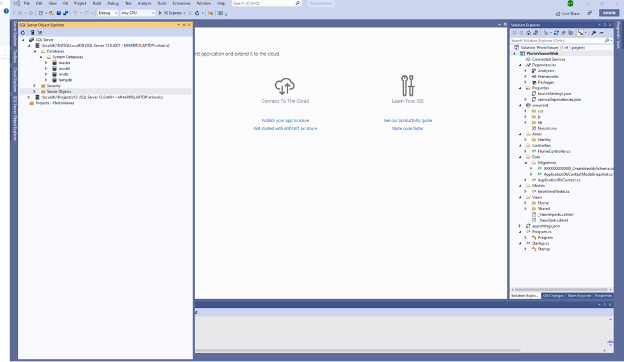
Task: Click the Publish your app to Azure link
Action: tap(285, 121)
